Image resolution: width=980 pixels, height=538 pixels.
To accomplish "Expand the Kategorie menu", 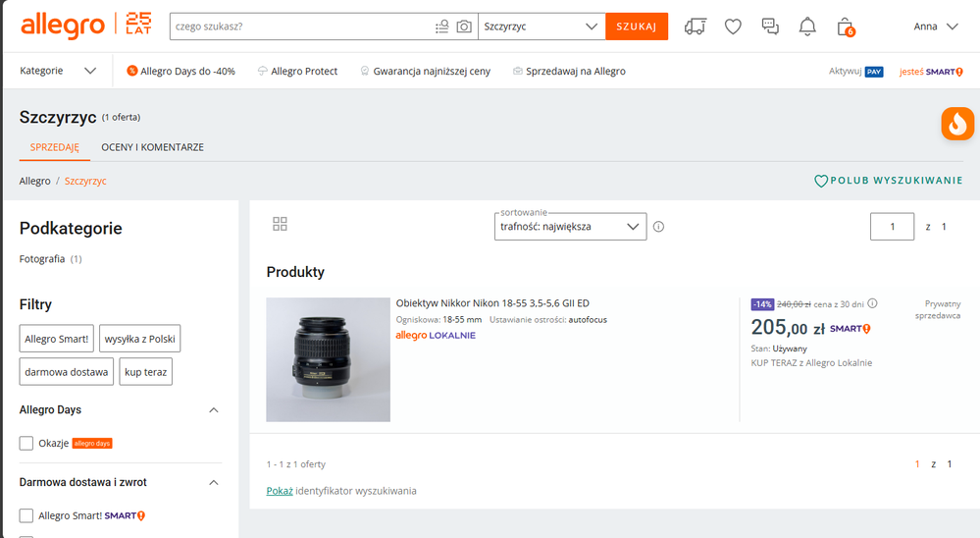I will click(x=58, y=71).
